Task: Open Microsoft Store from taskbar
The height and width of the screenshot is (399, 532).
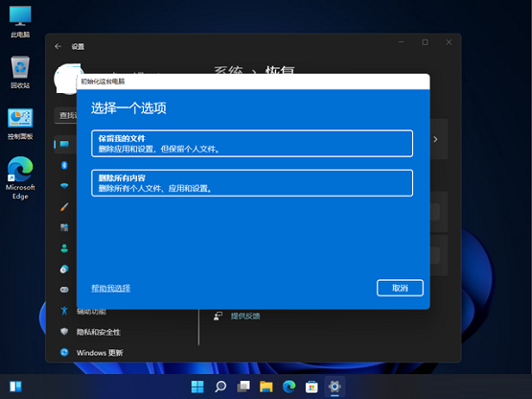Action: coord(312,387)
